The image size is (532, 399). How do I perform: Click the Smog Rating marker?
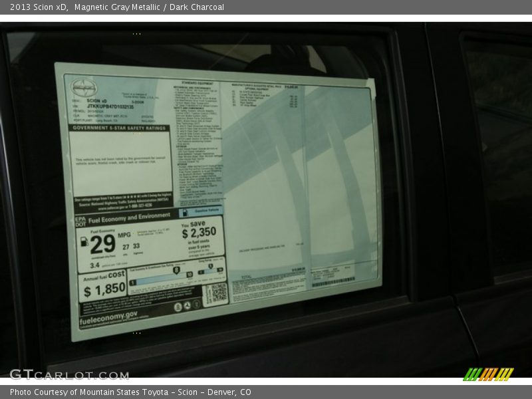coord(210,265)
